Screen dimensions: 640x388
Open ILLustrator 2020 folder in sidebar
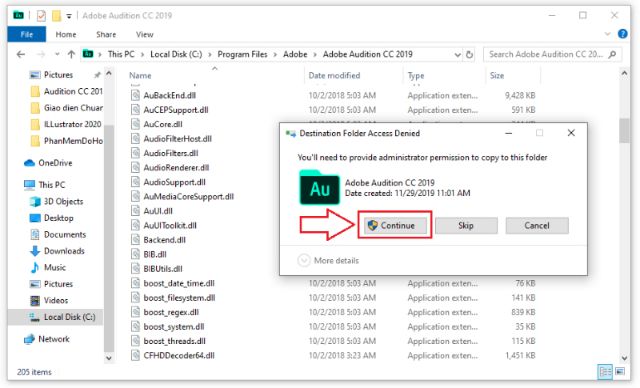[x=67, y=124]
